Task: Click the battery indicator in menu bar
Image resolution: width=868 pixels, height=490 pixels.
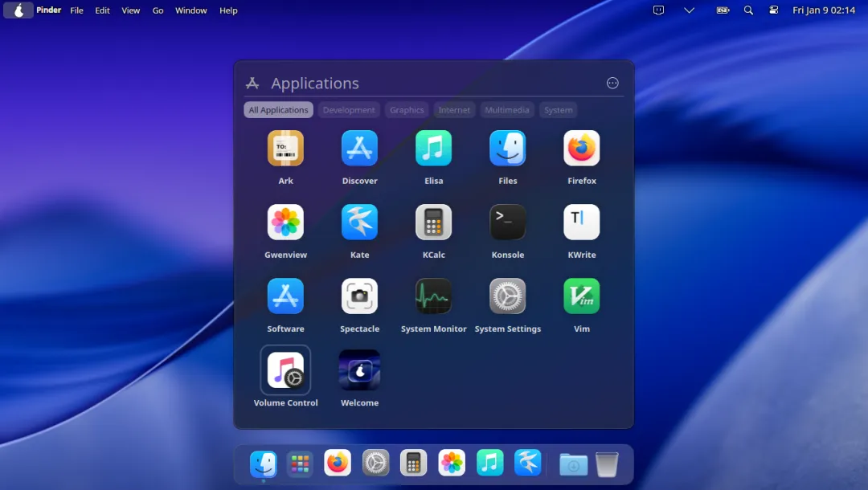Action: click(x=723, y=10)
